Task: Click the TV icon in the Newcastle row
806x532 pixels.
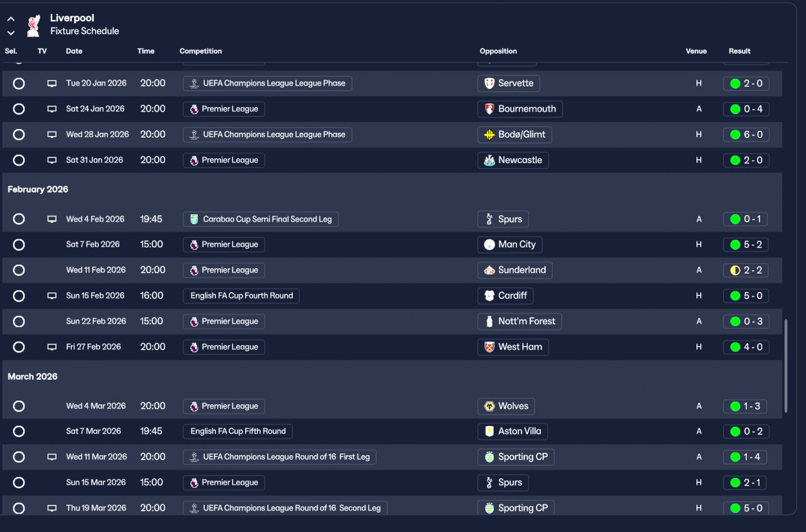Action: tap(52, 161)
